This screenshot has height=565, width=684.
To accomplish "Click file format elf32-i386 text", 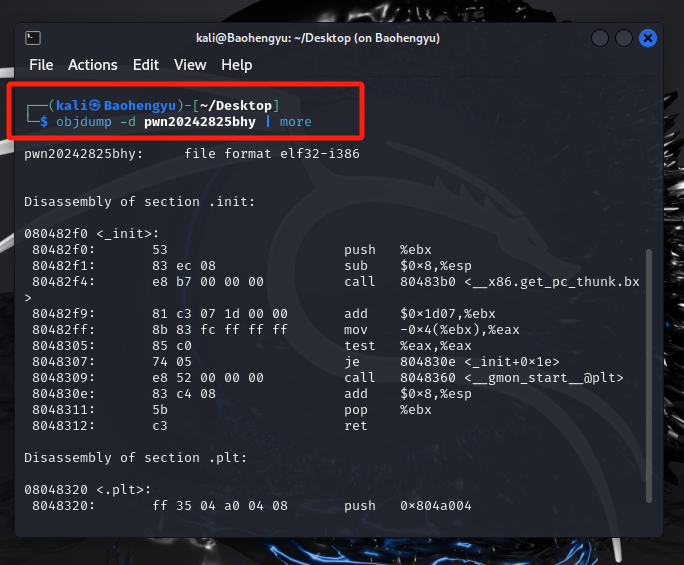I will point(272,154).
